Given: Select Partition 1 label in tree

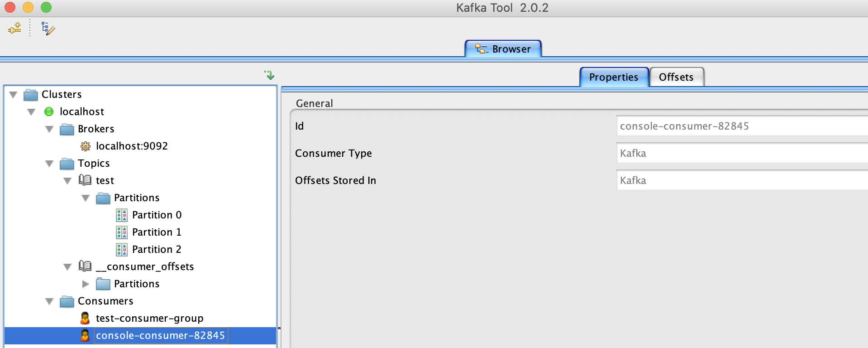Looking at the screenshot, I should (x=157, y=232).
